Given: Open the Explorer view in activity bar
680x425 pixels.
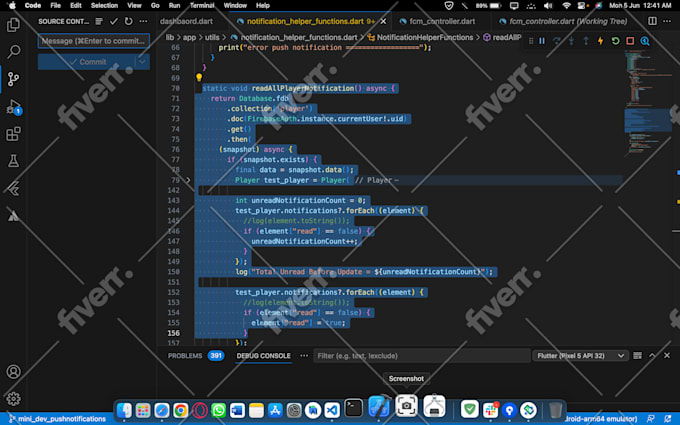Looking at the screenshot, I should (x=13, y=25).
